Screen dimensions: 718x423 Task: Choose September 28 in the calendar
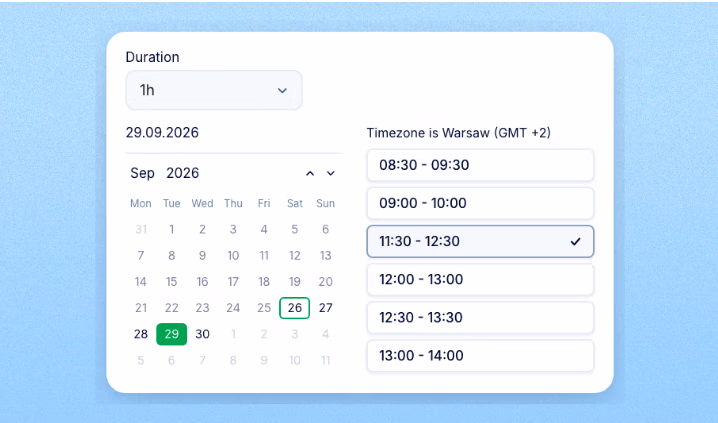pos(141,334)
